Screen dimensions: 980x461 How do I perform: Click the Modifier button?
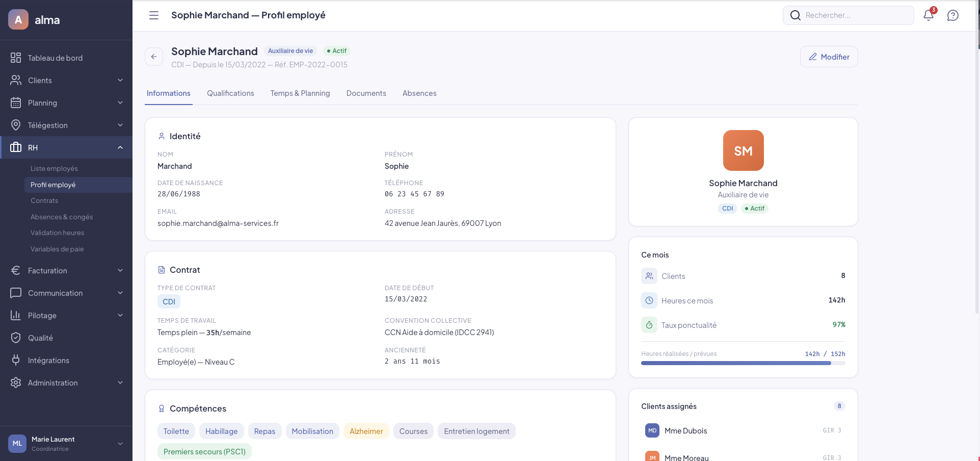pos(829,57)
